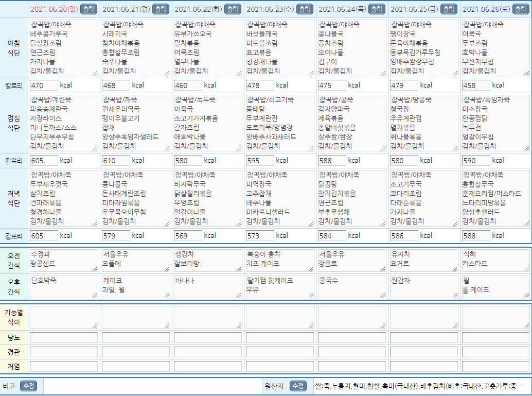The image size is (532, 396).
Task: Select dinner calorie field showing 569
Action: point(188,235)
